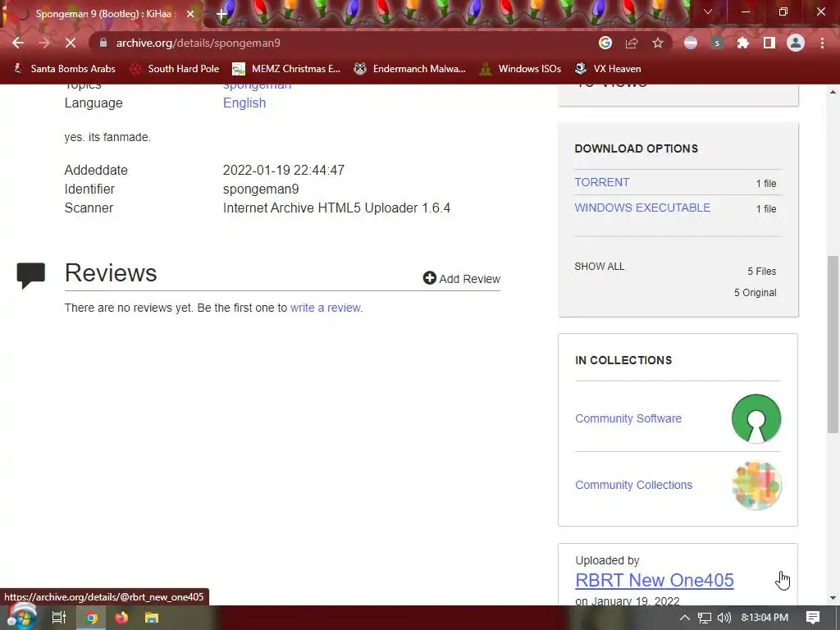Switch to Chrome on the taskbar
Image resolution: width=840 pixels, height=630 pixels.
(91, 618)
